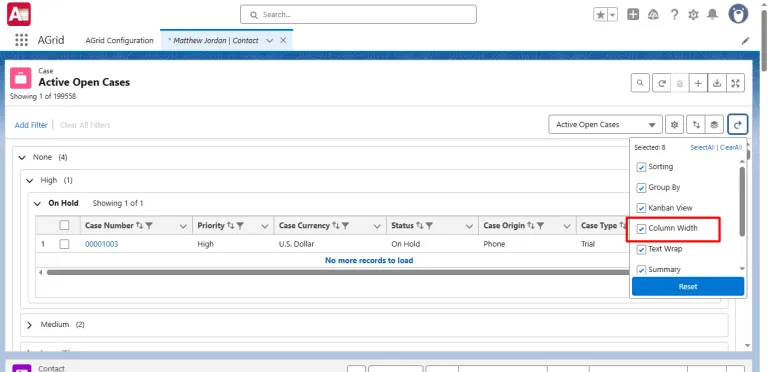This screenshot has height=372, width=768.
Task: Click the stacked layers group icon
Action: (x=714, y=125)
